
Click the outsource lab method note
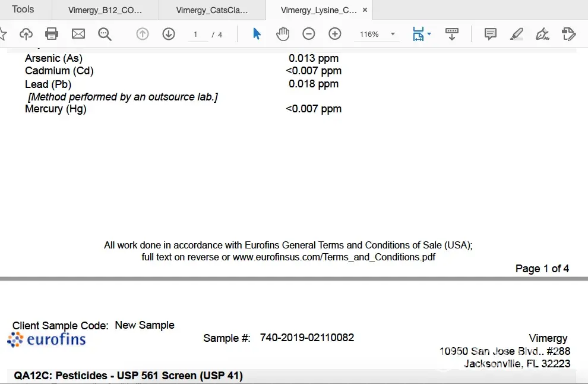[122, 97]
